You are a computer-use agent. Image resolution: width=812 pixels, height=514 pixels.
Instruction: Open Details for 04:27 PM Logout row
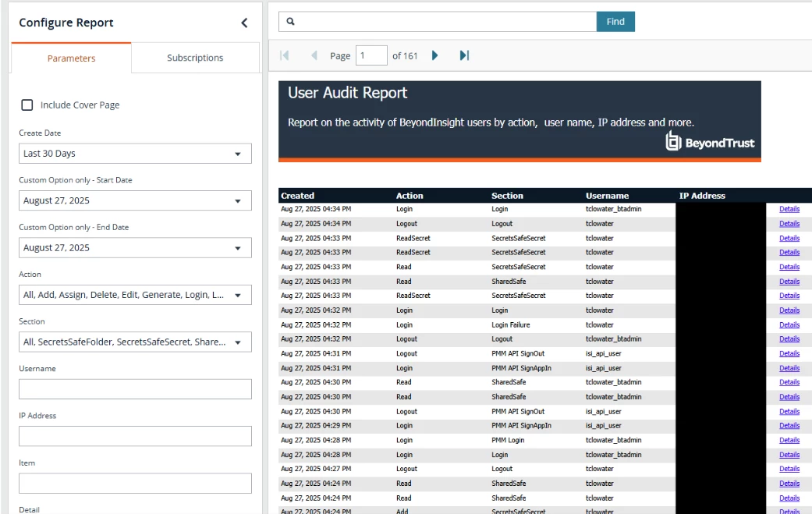[x=789, y=469]
